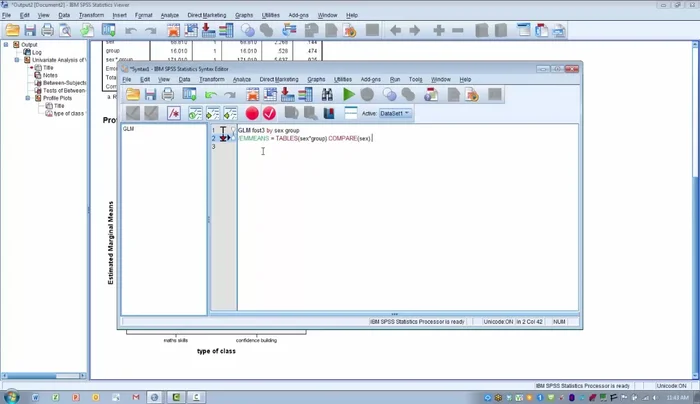The width and height of the screenshot is (700, 404).
Task: Click Go to Data icon in Syntax Editor
Action: pos(252,94)
